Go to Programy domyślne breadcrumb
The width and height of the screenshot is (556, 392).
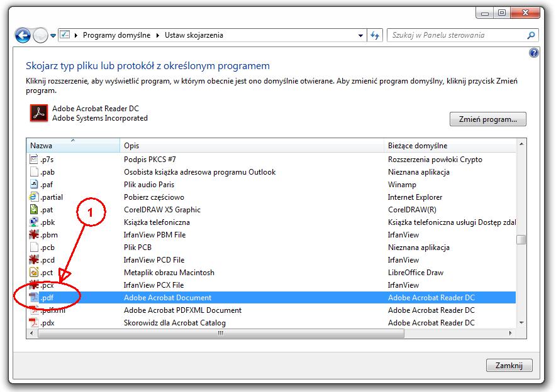tap(116, 35)
